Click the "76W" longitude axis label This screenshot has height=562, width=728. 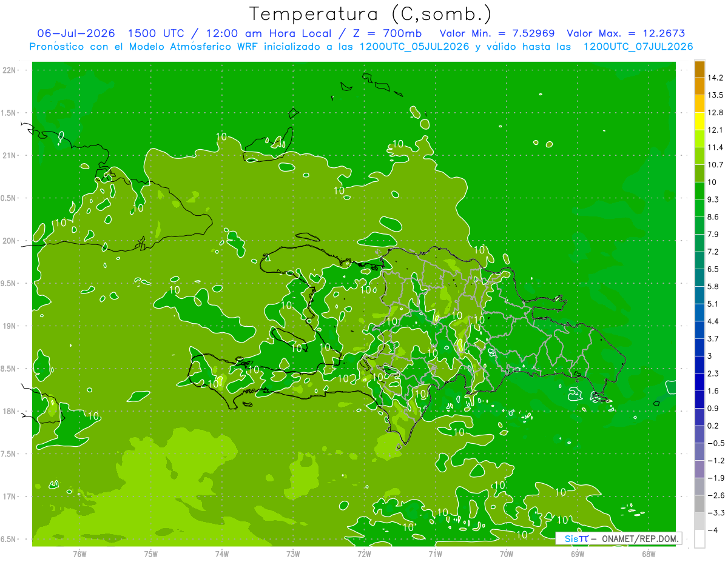pyautogui.click(x=79, y=554)
